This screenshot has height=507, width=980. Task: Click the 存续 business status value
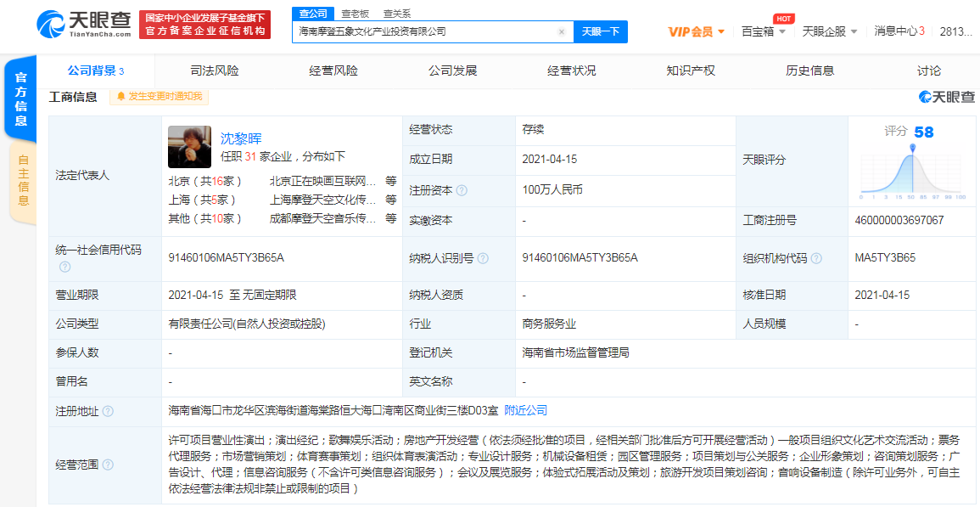pos(533,130)
